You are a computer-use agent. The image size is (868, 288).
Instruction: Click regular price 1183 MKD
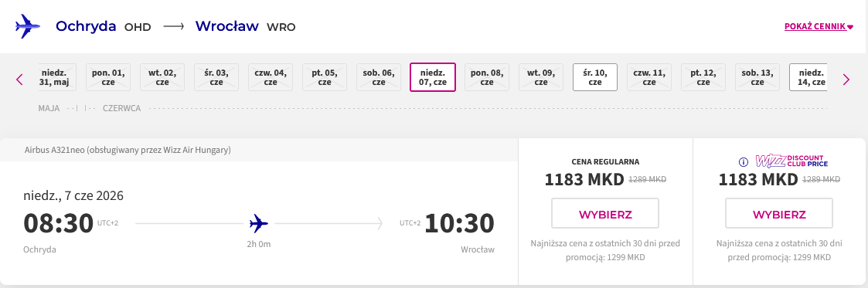(x=584, y=180)
